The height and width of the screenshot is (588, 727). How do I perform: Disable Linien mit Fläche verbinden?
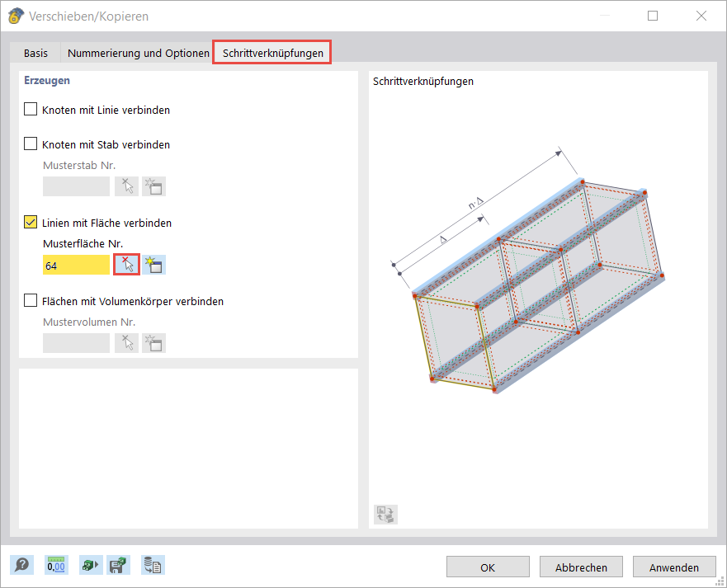[30, 221]
